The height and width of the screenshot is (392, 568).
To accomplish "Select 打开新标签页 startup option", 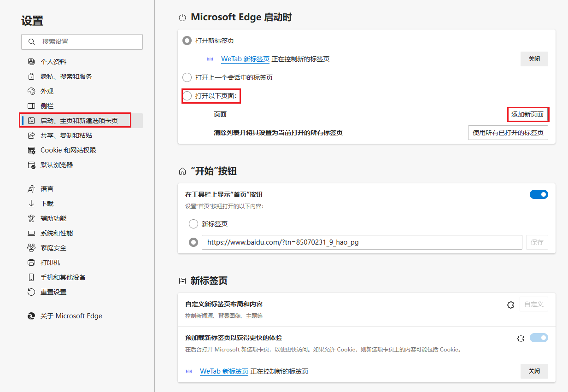I will [187, 40].
